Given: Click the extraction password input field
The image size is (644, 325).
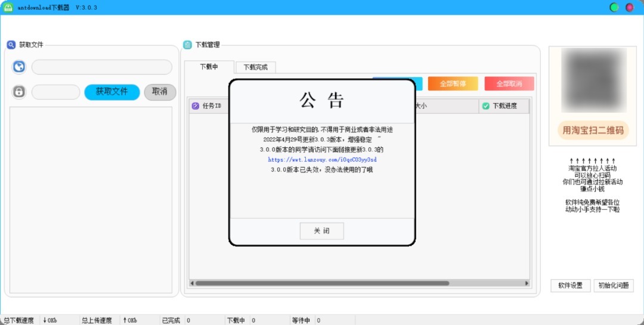Looking at the screenshot, I should pyautogui.click(x=56, y=92).
